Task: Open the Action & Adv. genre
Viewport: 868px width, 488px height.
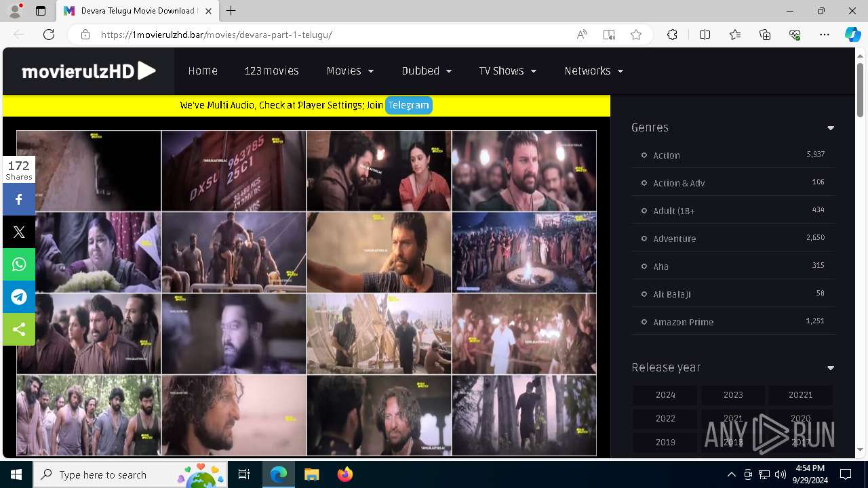Action: 679,183
